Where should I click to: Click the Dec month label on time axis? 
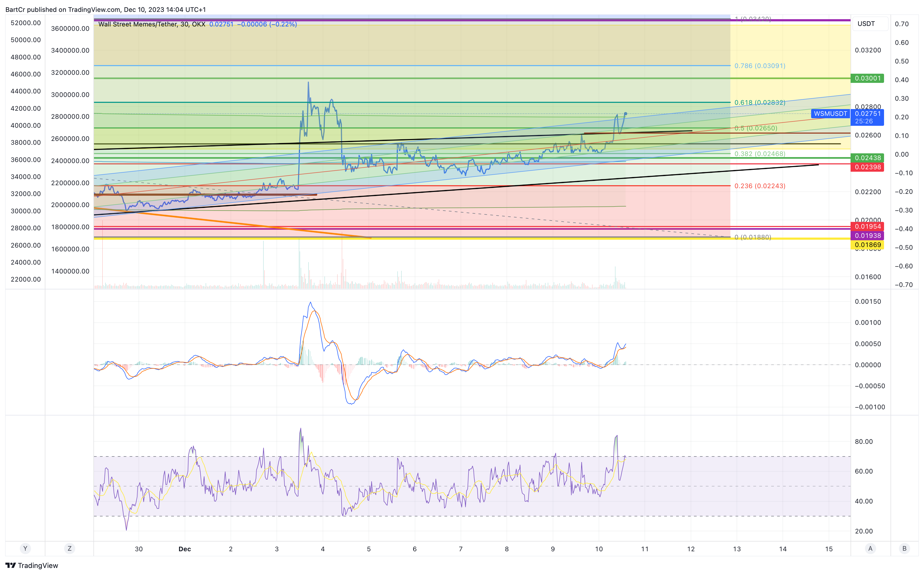click(185, 549)
